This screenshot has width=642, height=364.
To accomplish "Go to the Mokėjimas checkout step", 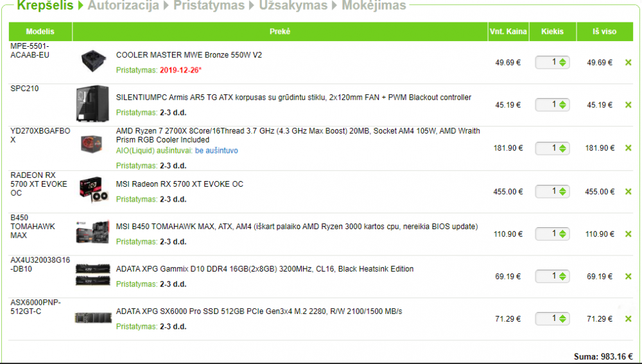I will point(374,5).
